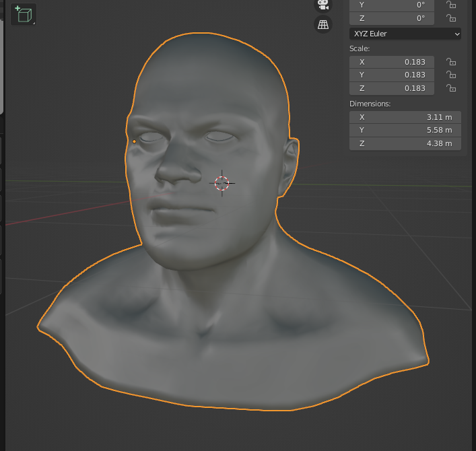Toggle the Scale X lock icon
The width and height of the screenshot is (476, 451).
pyautogui.click(x=451, y=62)
